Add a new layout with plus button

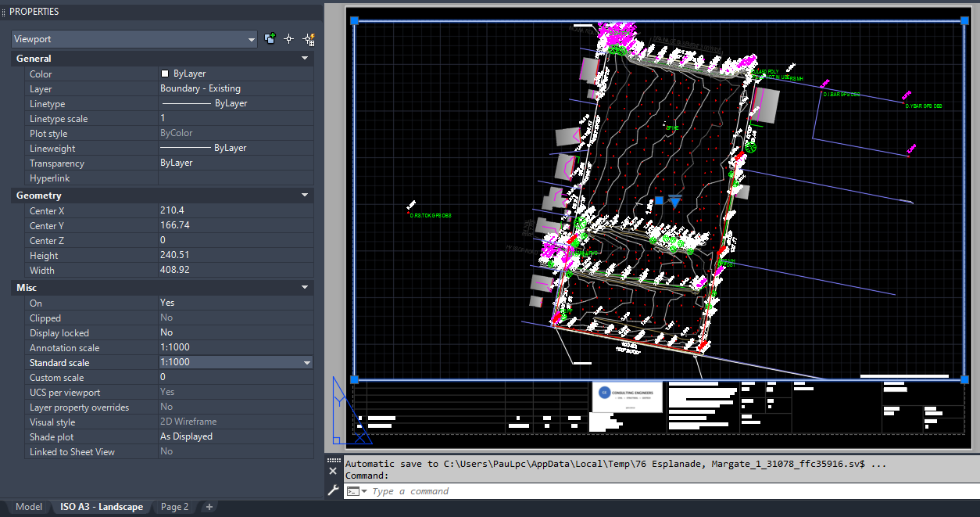(x=209, y=507)
